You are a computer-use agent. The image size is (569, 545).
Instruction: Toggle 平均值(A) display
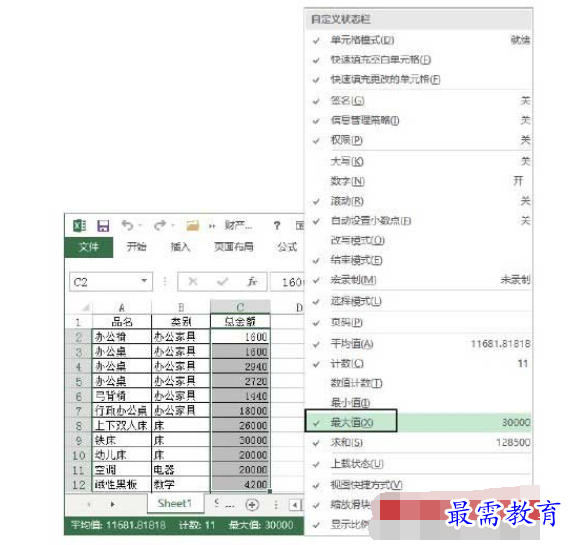418,344
